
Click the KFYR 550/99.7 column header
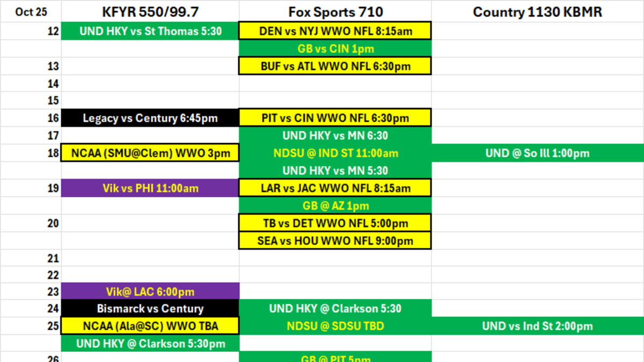pos(150,12)
